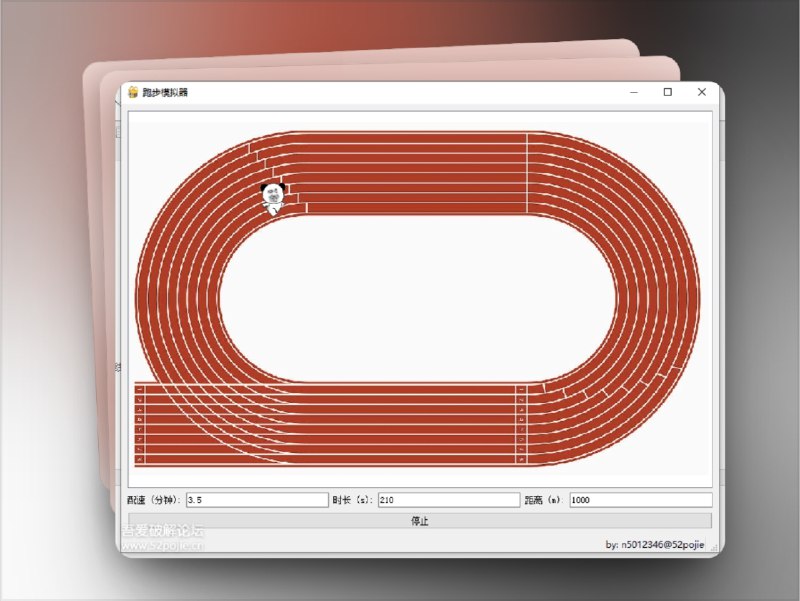The image size is (800, 601).
Task: Click the 配速 (分钟) label
Action: [154, 500]
